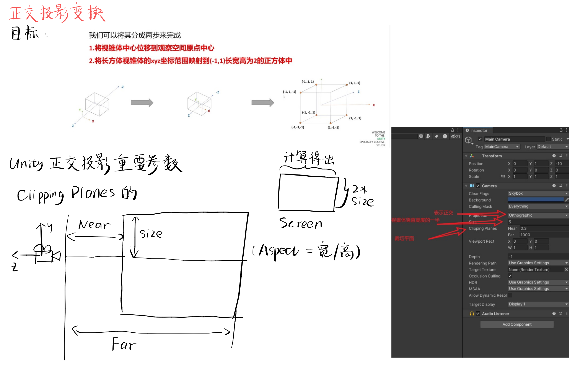Collapse the Camera component foldout

point(466,186)
